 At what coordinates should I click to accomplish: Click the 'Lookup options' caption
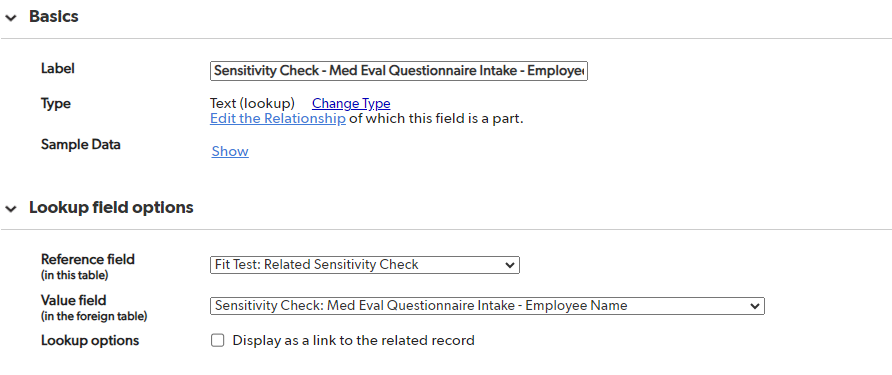point(90,341)
